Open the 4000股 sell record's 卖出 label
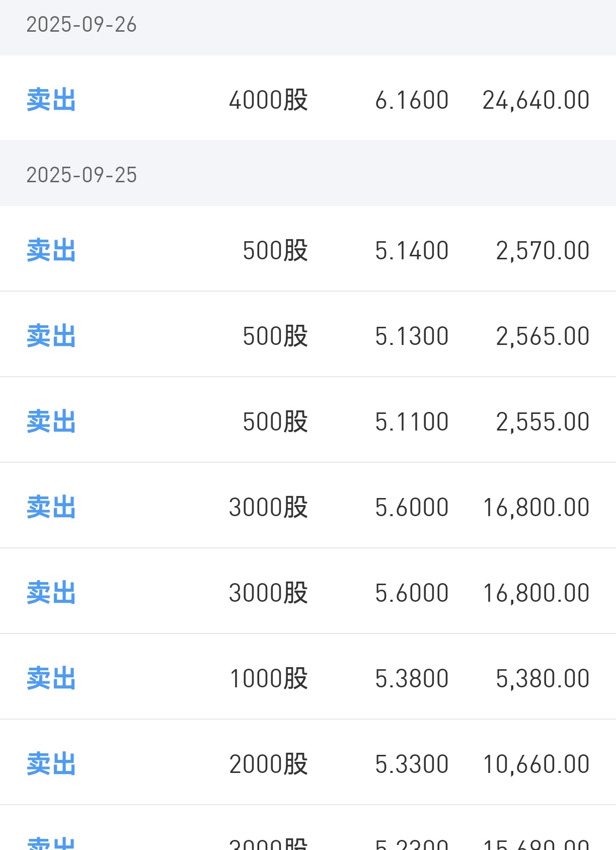The image size is (616, 850). click(51, 100)
